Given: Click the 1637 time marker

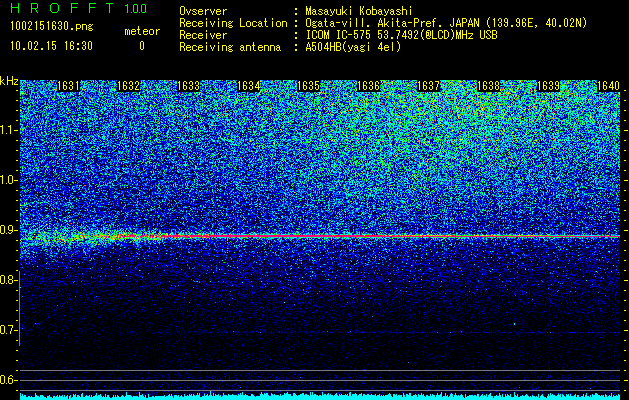Looking at the screenshot, I should click(x=428, y=86).
